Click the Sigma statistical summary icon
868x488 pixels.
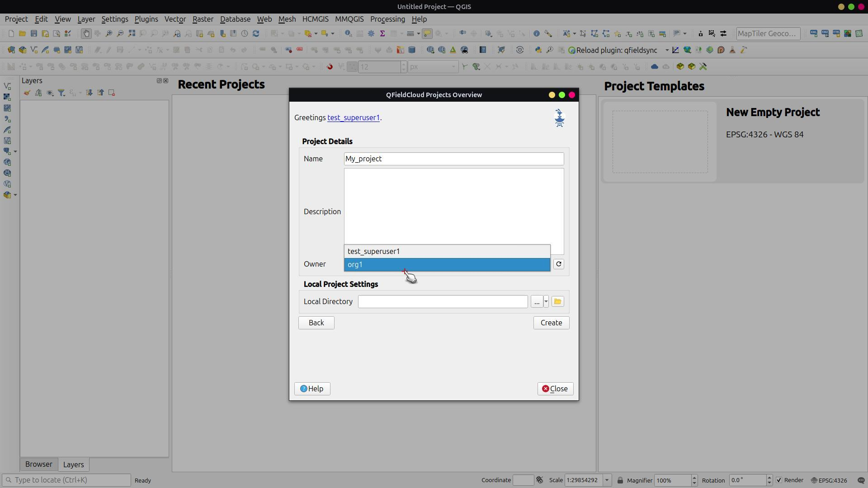(x=382, y=33)
